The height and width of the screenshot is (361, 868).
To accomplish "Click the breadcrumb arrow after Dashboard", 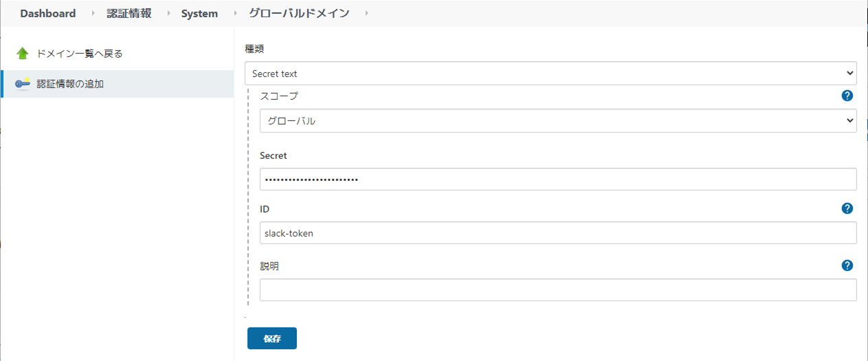I will point(93,14).
